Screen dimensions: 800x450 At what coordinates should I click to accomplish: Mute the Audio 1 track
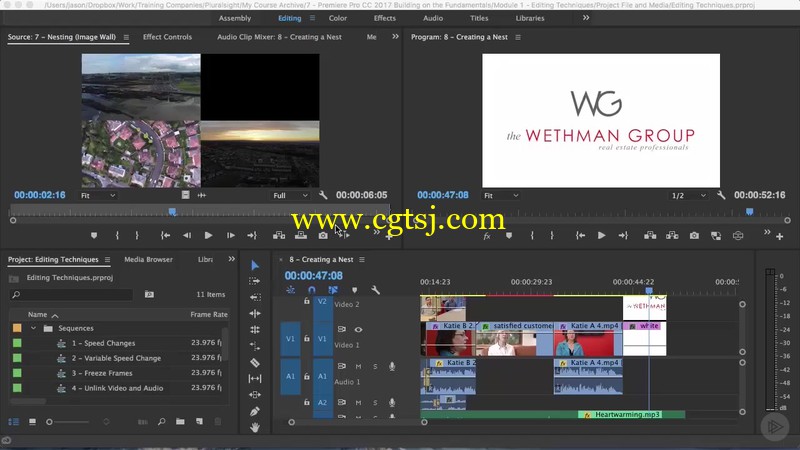(x=359, y=366)
